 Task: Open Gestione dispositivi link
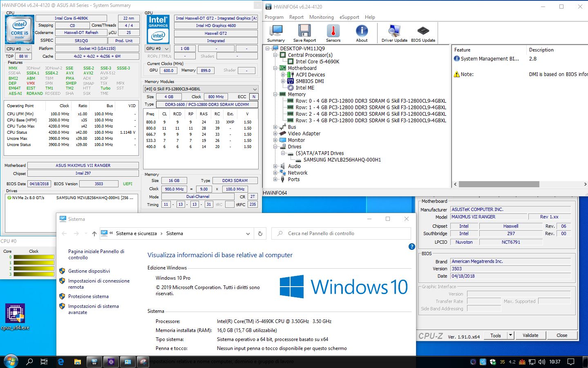[x=89, y=271]
